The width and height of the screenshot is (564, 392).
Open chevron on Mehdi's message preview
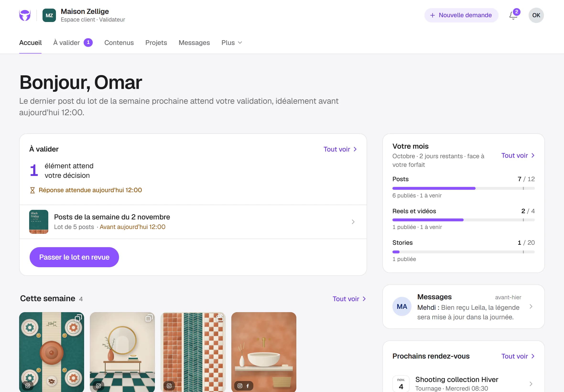click(531, 306)
